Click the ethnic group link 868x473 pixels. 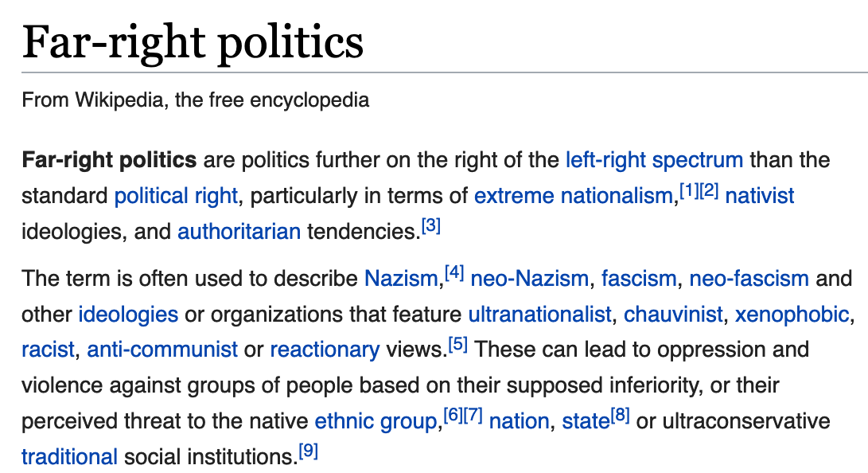(376, 420)
